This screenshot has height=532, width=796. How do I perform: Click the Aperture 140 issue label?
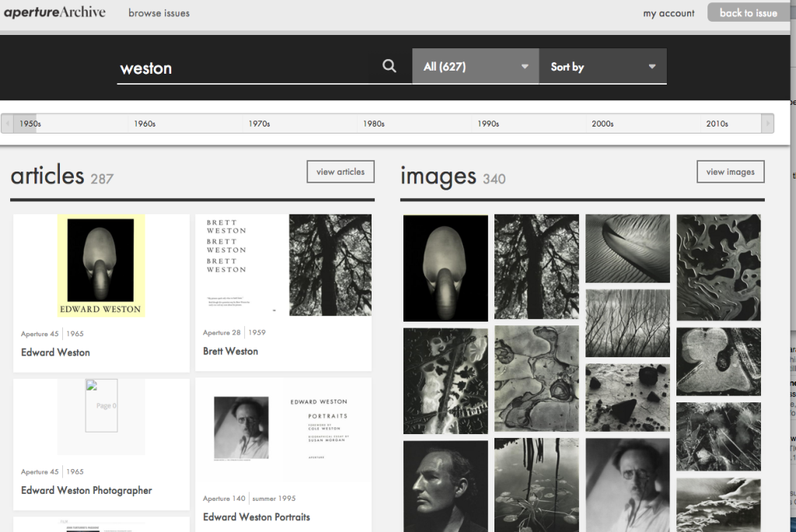tap(224, 499)
